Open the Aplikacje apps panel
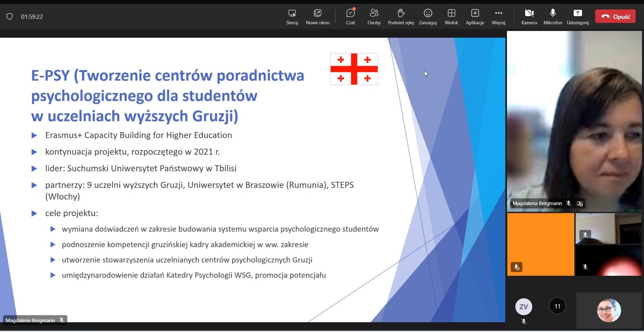The width and height of the screenshot is (644, 332). pos(475,16)
